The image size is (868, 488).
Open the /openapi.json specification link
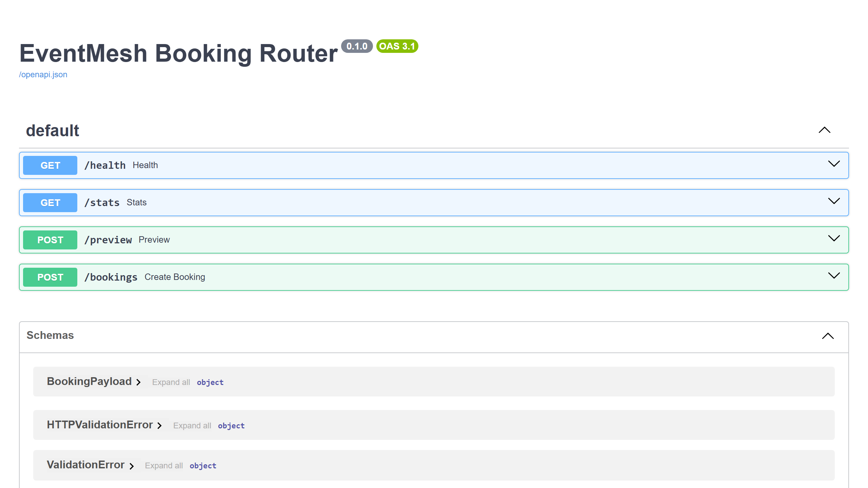pos(43,74)
